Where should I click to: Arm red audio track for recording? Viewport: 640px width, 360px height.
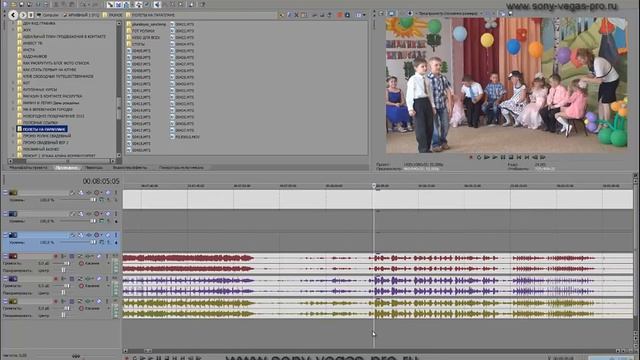pyautogui.click(x=56, y=256)
